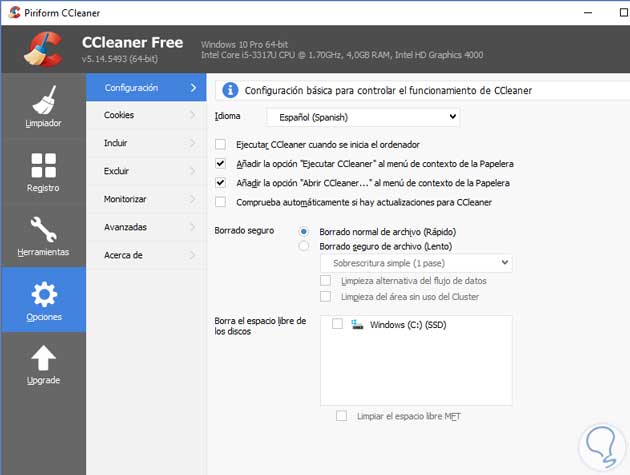Open the Herramientas wrench section

tap(43, 235)
